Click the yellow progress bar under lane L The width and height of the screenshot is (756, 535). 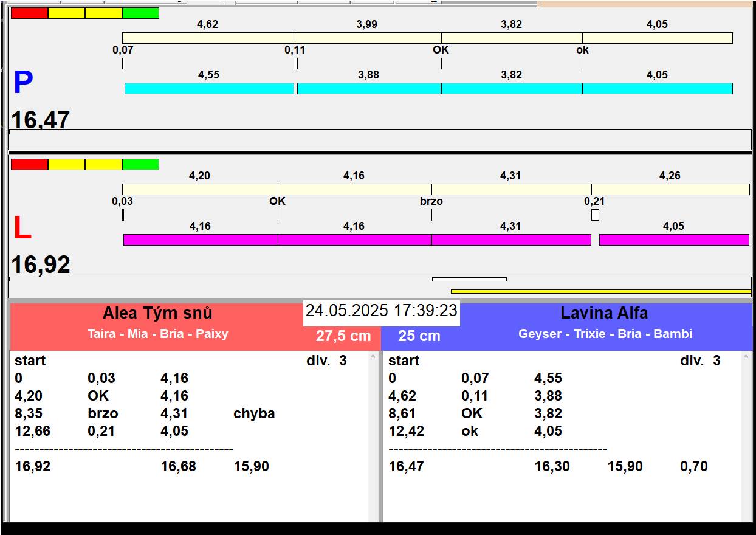click(601, 291)
